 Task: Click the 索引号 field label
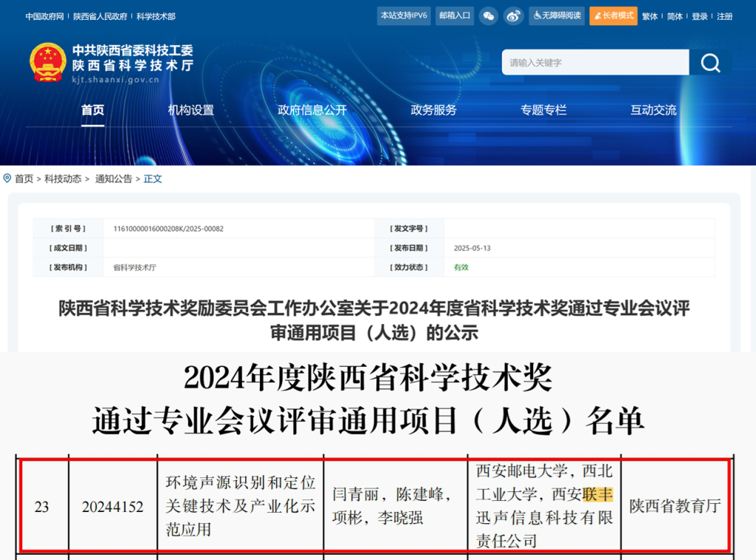tap(68, 229)
